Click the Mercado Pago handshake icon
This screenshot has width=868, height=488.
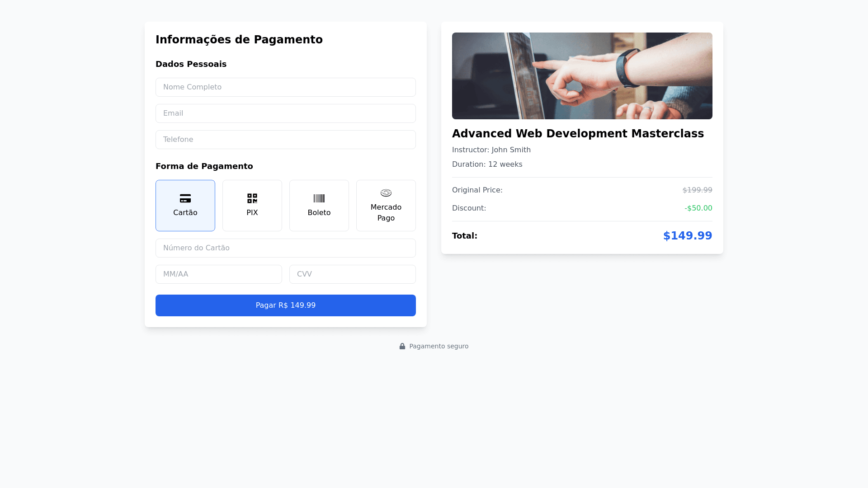point(386,193)
